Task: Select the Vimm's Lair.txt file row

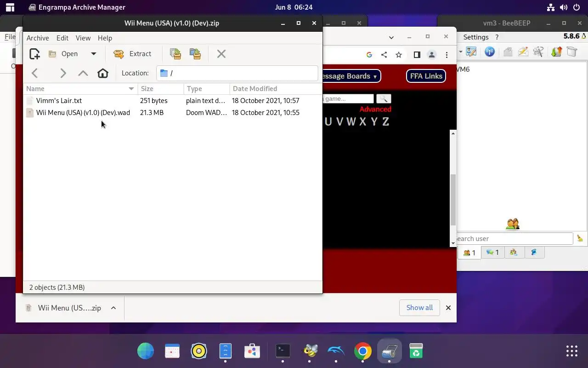Action: pos(173,101)
